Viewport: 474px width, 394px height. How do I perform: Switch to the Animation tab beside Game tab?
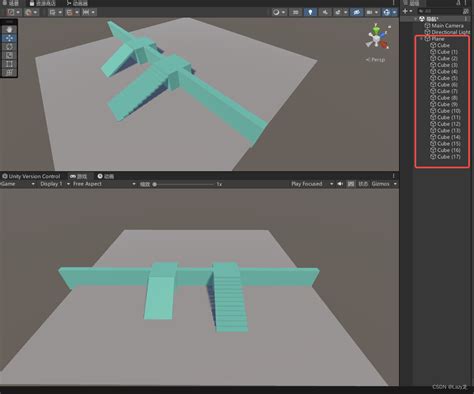click(x=106, y=176)
